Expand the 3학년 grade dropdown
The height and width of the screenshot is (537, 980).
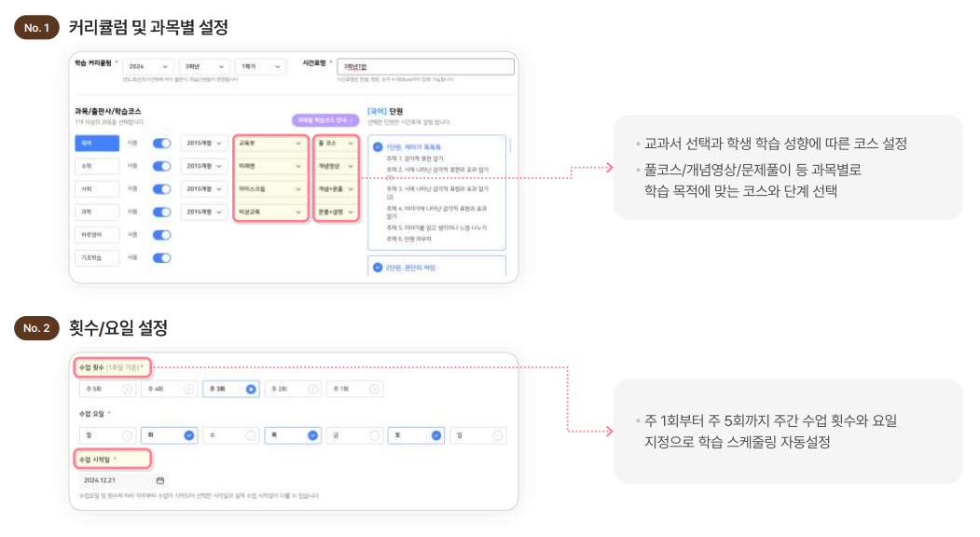click(x=205, y=67)
